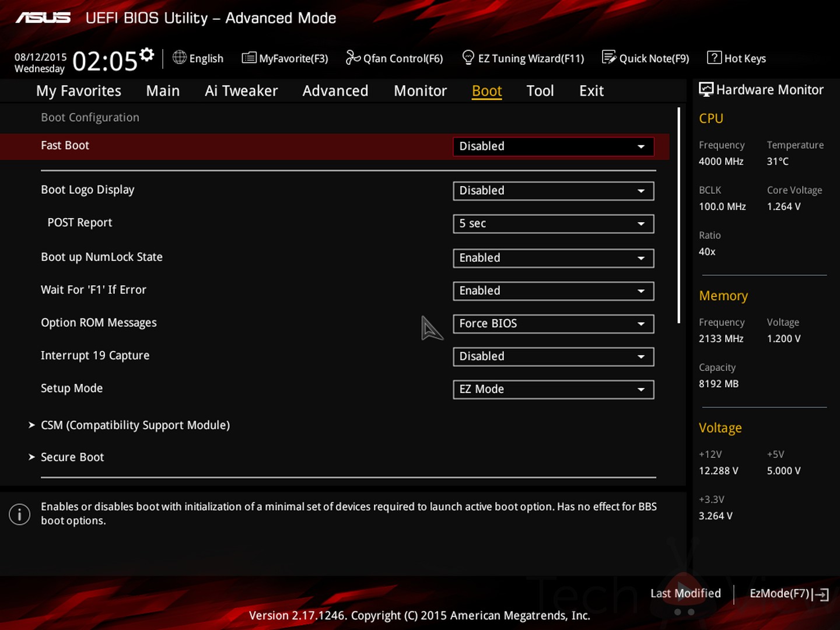Click the Boot Configuration heading
Screen dimensions: 840x630
click(90, 117)
